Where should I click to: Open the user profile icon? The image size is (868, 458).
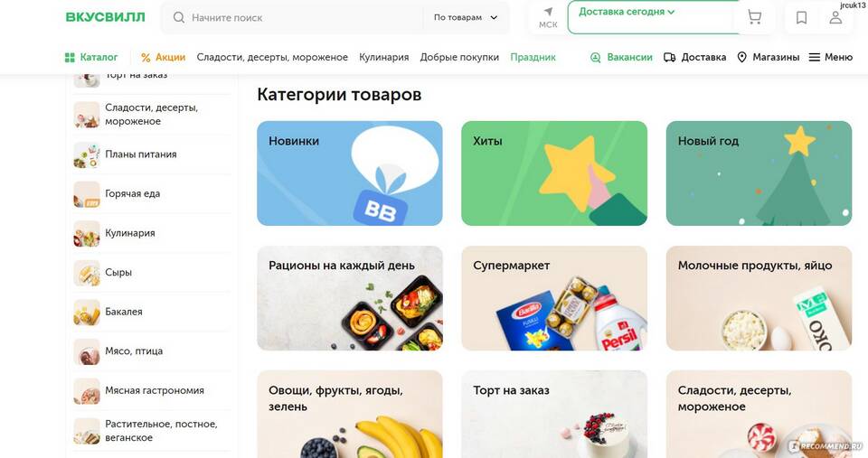[x=835, y=18]
